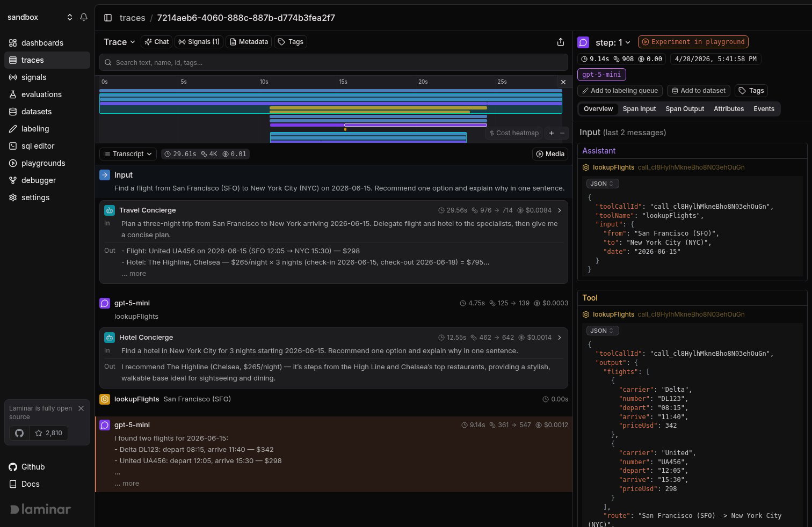Open evaluations in the sidebar
The height and width of the screenshot is (527, 812).
pos(47,94)
